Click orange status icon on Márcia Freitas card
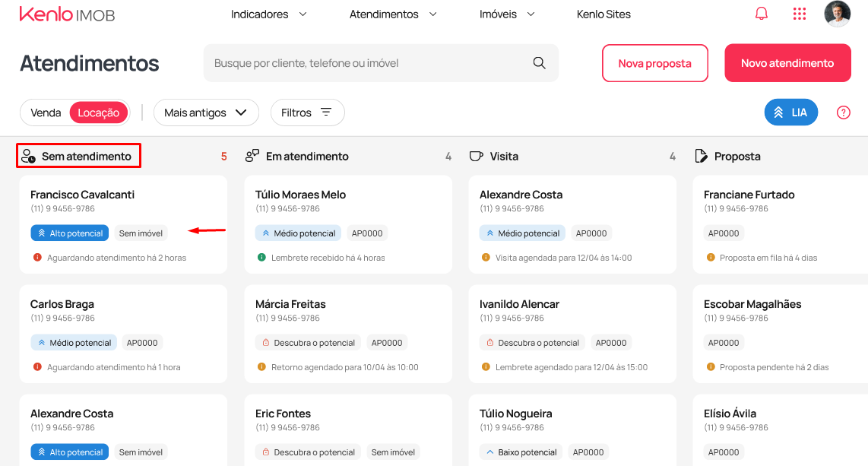This screenshot has width=868, height=466. [261, 367]
